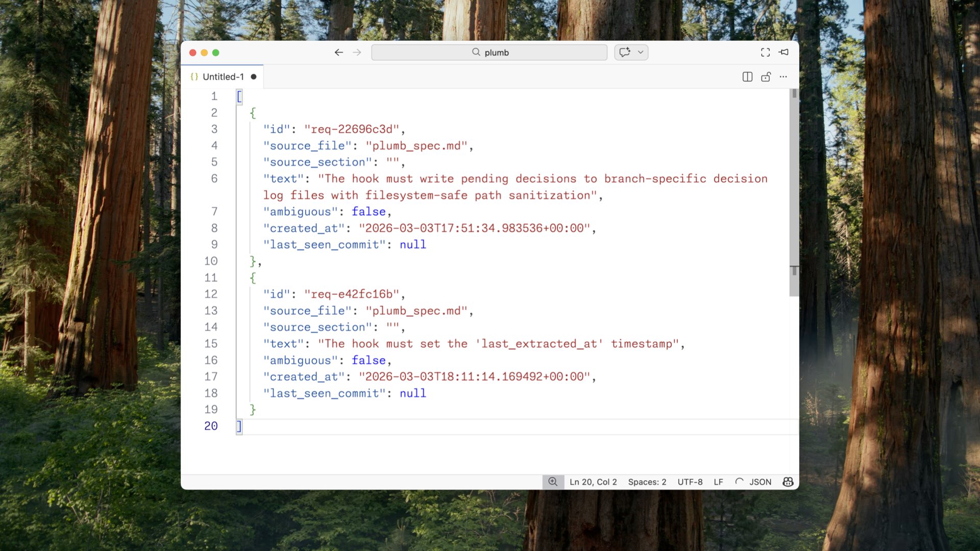Select the Untitled-1 editor tab
The width and height of the screenshot is (980, 551).
[223, 77]
